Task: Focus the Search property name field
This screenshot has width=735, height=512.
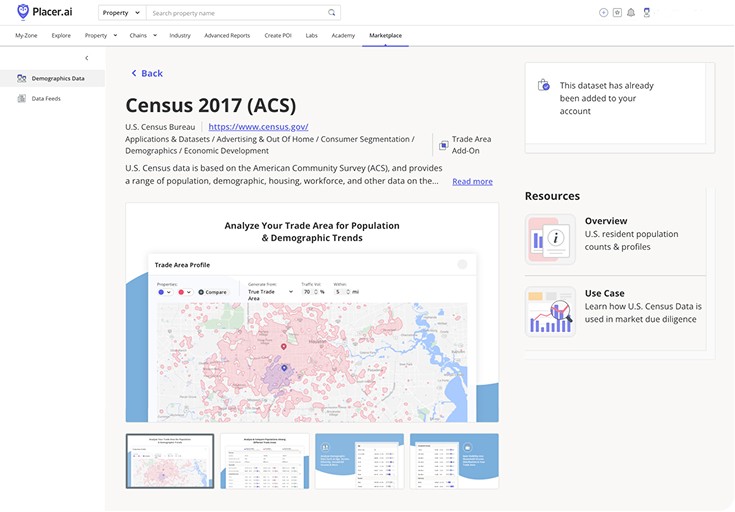Action: [237, 13]
